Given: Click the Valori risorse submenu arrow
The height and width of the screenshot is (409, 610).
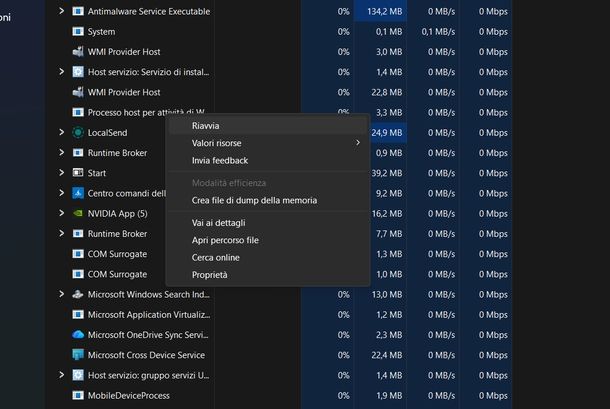Looking at the screenshot, I should 358,143.
